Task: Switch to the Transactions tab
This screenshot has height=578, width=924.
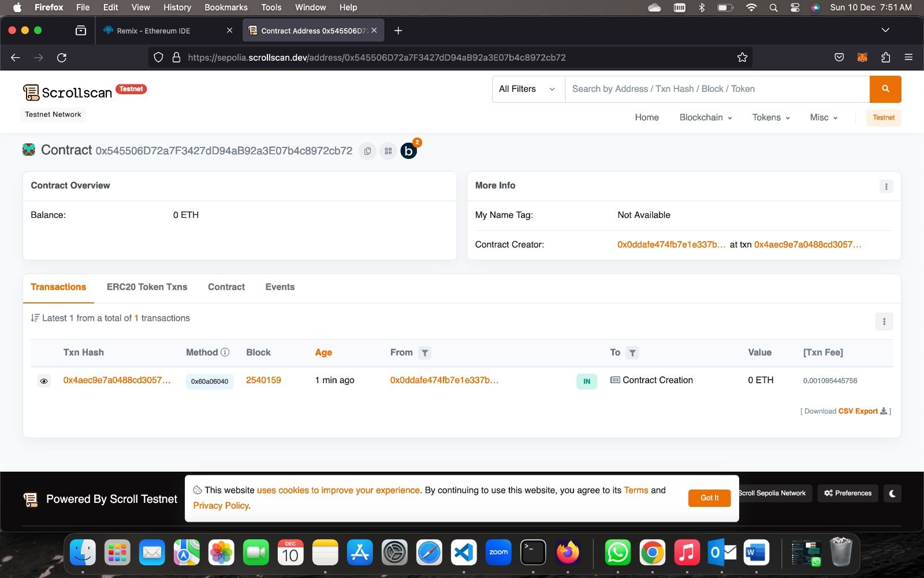Action: pos(58,287)
